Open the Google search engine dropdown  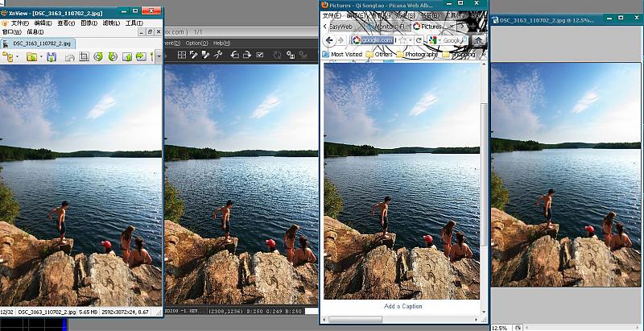(435, 40)
